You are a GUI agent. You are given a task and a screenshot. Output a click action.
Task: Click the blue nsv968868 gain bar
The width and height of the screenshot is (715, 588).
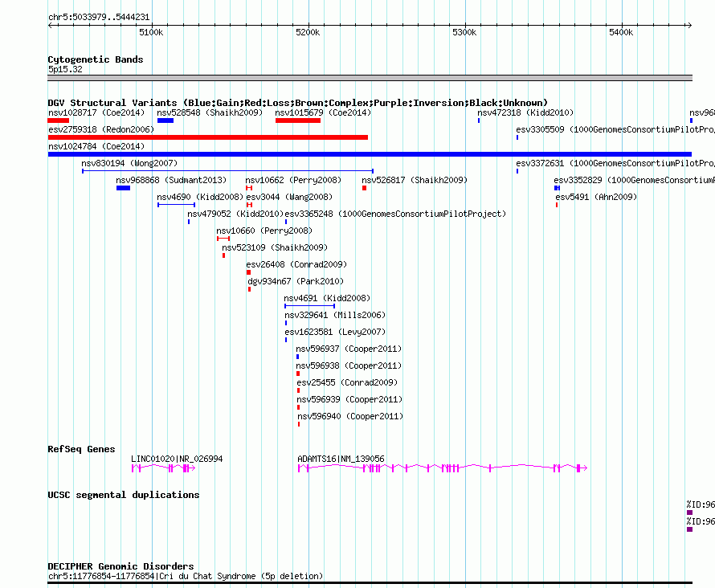[123, 188]
